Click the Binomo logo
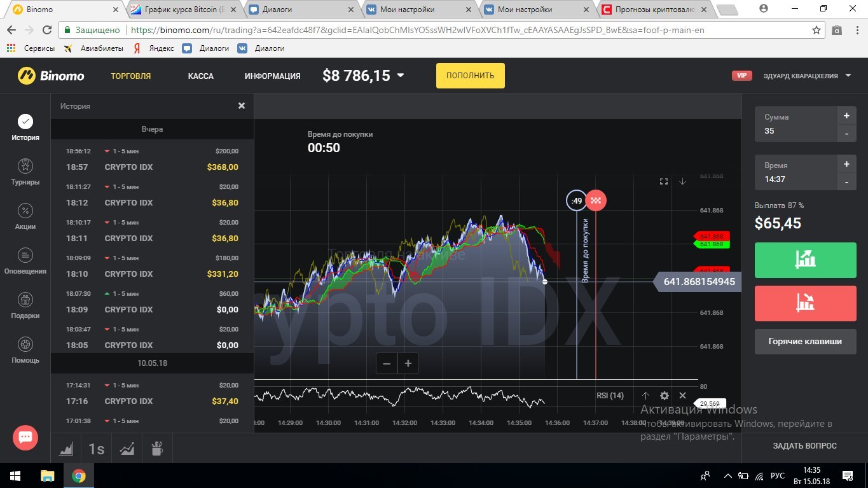 click(51, 76)
